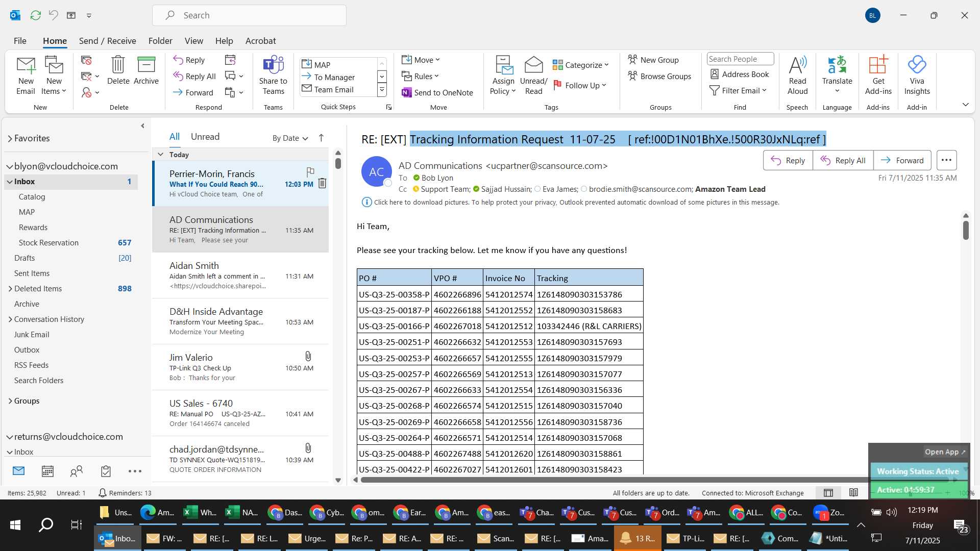
Task: Switch to Send / Receive tab
Action: pyautogui.click(x=107, y=41)
